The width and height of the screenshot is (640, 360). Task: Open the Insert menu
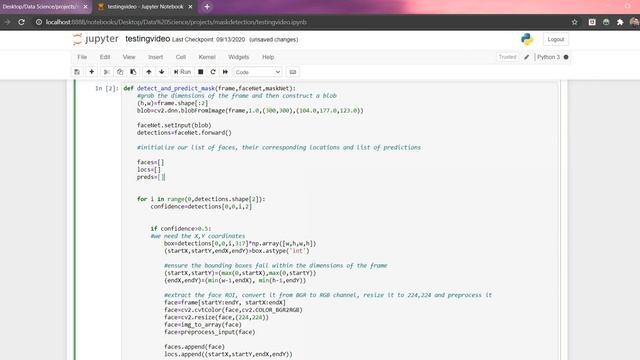pyautogui.click(x=156, y=57)
